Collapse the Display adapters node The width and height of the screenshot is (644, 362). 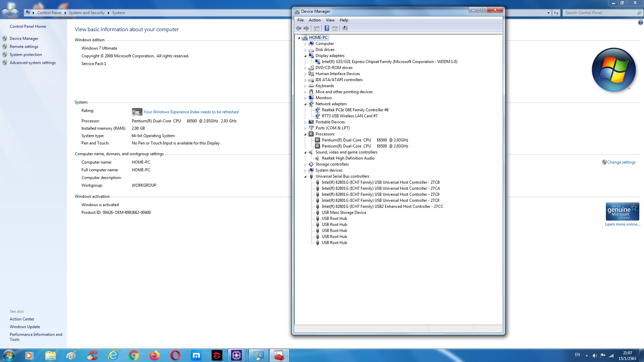(305, 56)
